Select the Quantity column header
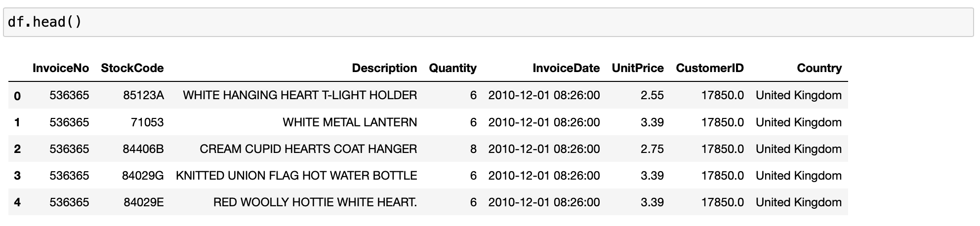 click(452, 68)
